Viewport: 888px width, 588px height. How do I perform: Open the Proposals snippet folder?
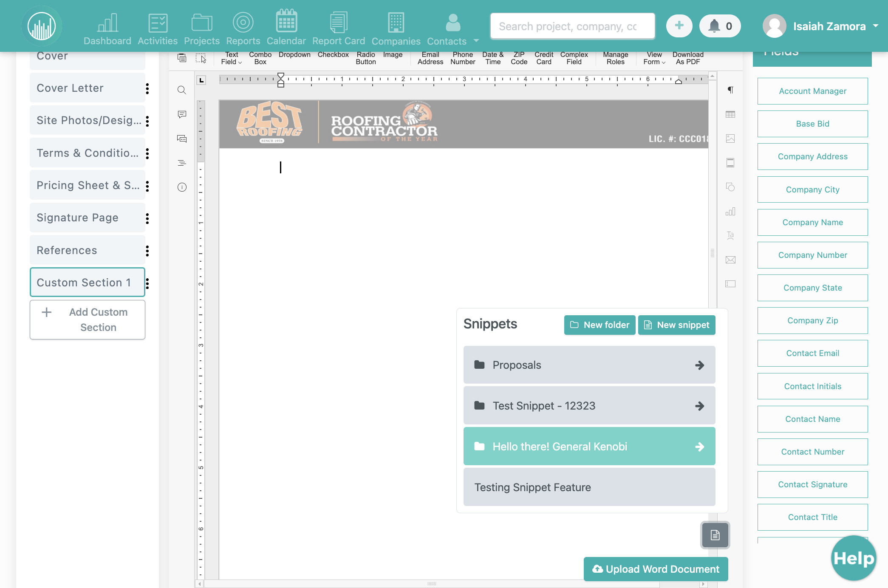click(x=589, y=365)
